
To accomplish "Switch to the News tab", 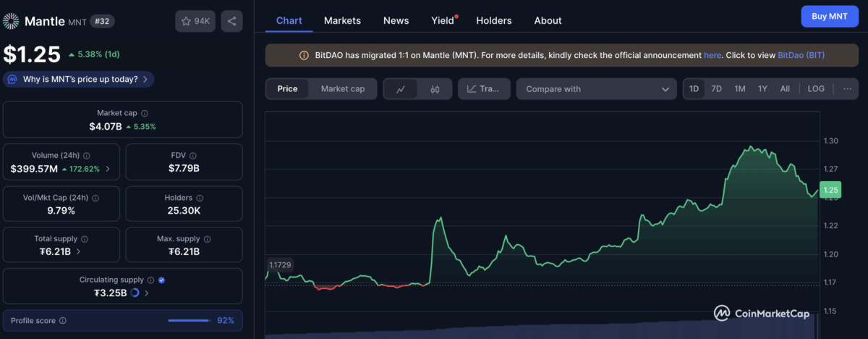I will coord(396,20).
